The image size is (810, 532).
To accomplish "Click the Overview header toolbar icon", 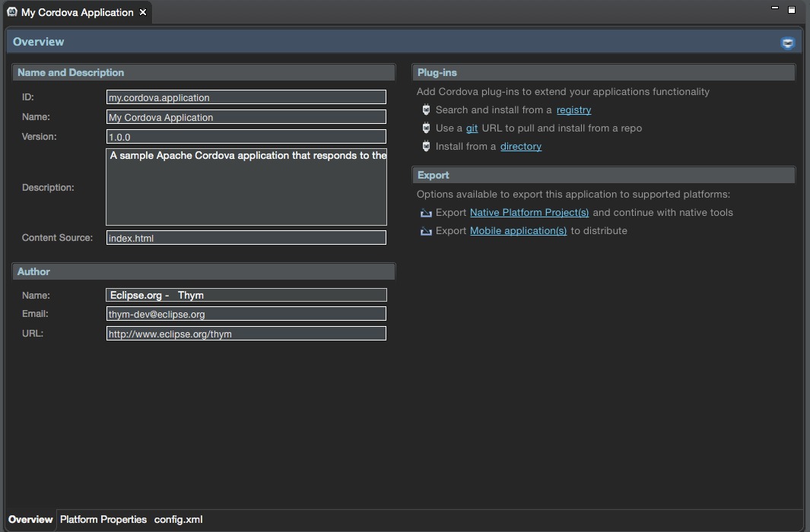I will pos(787,43).
